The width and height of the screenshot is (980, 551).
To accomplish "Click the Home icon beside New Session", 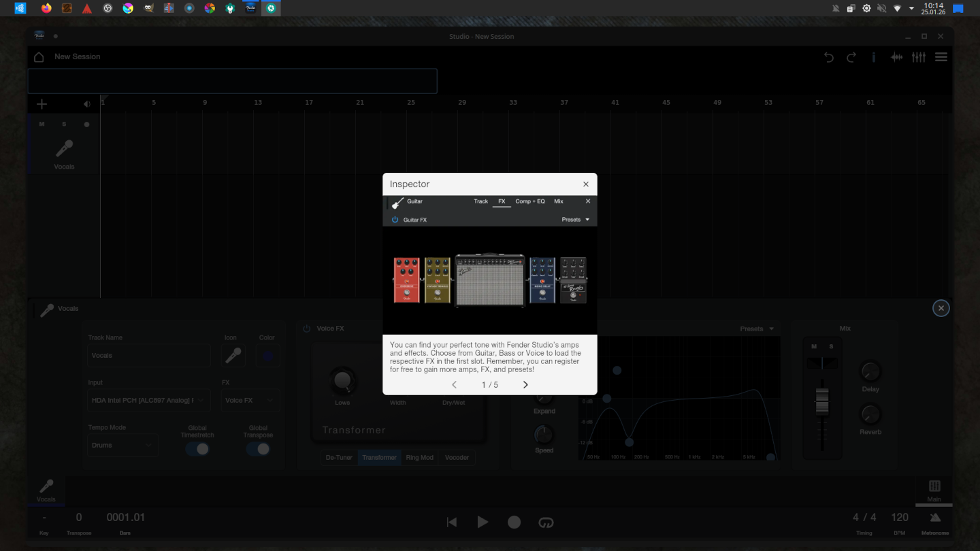I will pos(39,57).
